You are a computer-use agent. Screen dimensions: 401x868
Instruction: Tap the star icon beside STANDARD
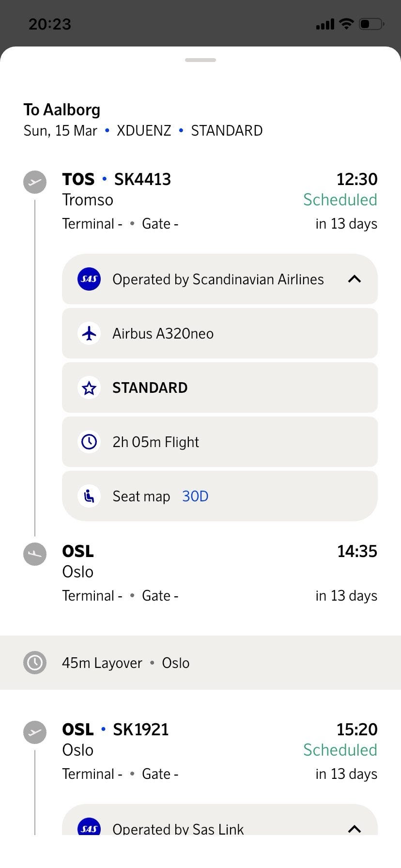(89, 388)
